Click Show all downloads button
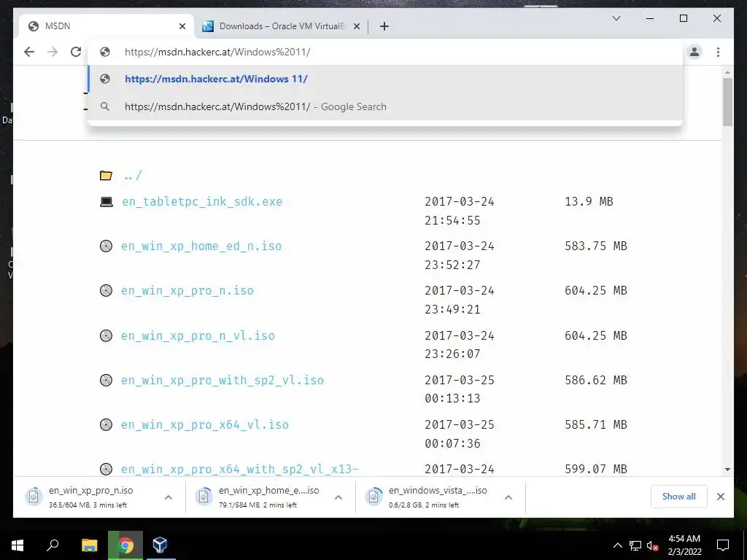 click(679, 497)
